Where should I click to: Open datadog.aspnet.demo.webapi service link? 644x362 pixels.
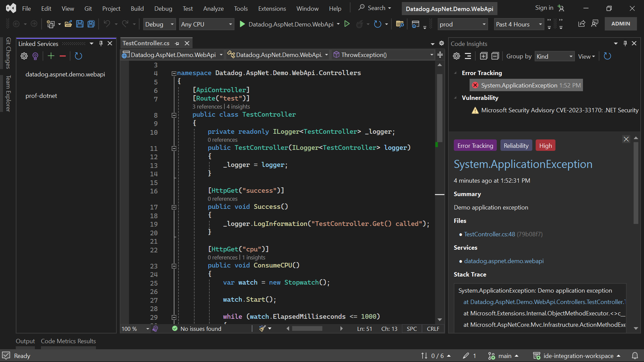point(504,261)
